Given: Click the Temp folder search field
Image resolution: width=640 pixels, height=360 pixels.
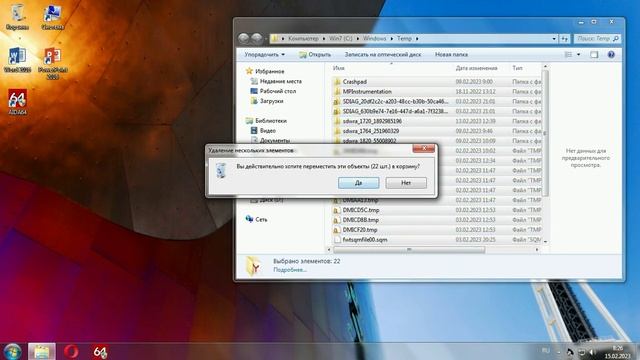Looking at the screenshot, I should (597, 38).
